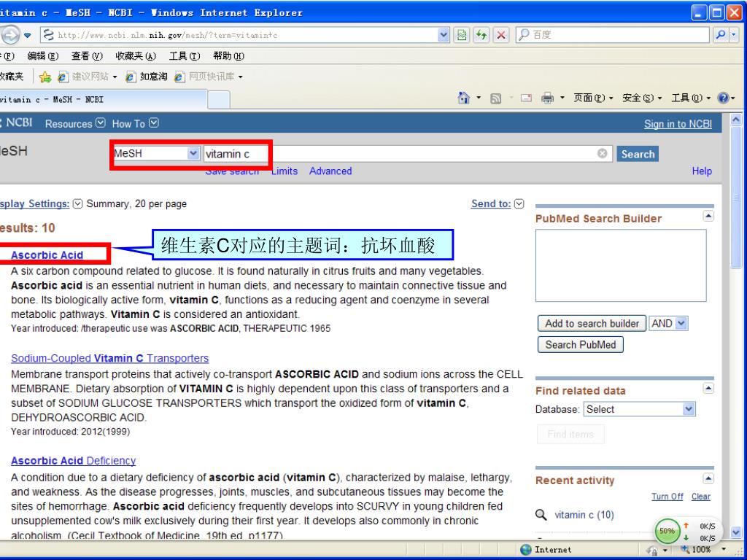The width and height of the screenshot is (747, 560).
Task: Click the IE compatibility view icon
Action: [462, 35]
